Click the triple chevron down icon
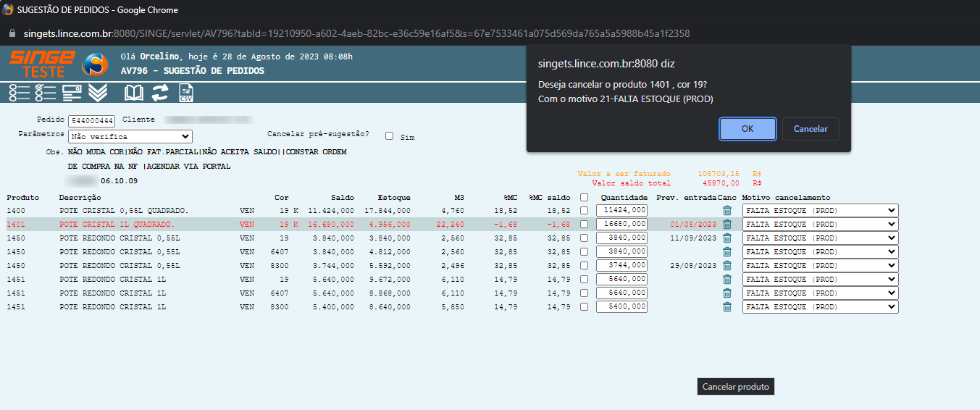Image resolution: width=980 pixels, height=410 pixels. coord(98,93)
